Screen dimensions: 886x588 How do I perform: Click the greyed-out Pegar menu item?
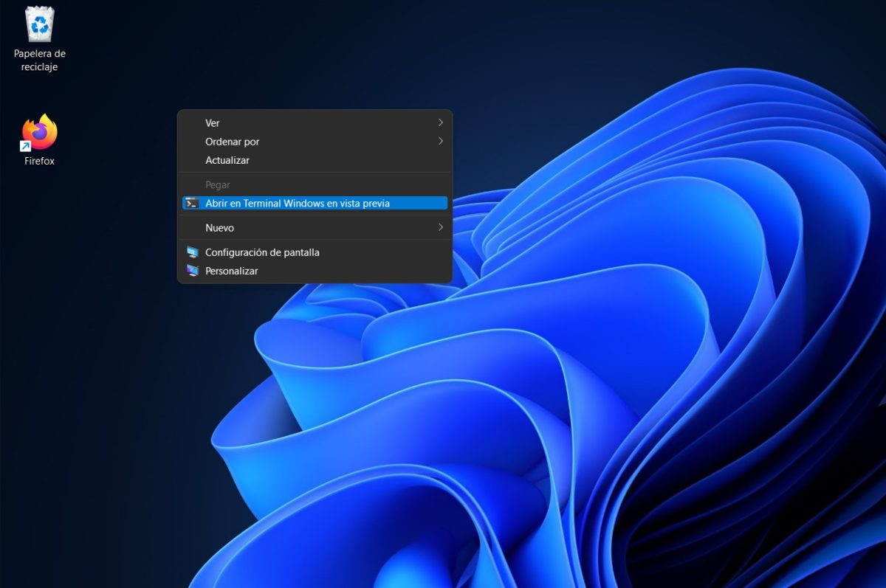coord(218,185)
